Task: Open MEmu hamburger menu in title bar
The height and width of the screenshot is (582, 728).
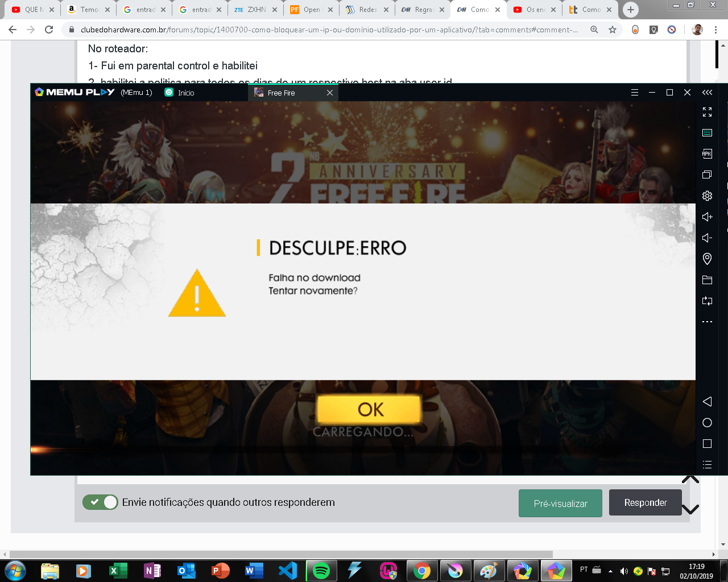Action: coord(635,92)
